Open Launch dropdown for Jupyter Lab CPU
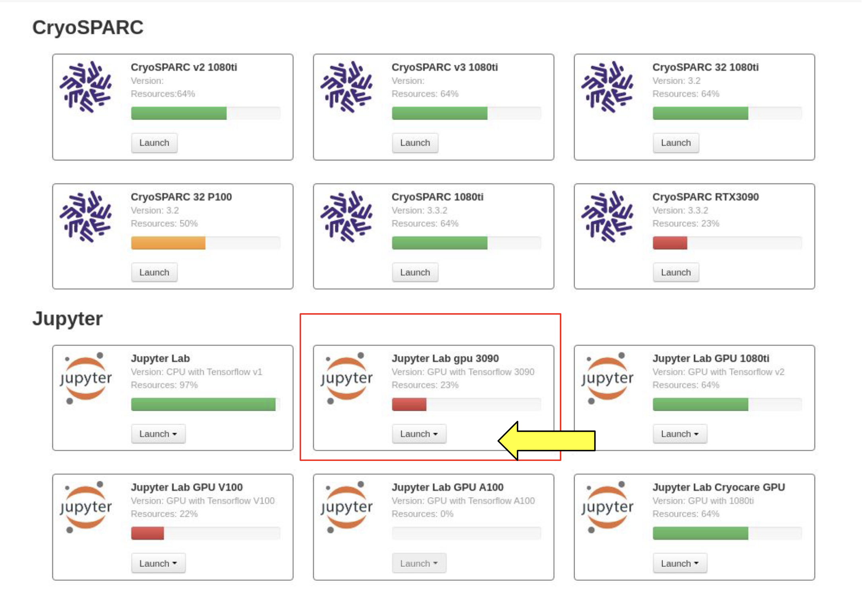868x592 pixels. (x=158, y=434)
